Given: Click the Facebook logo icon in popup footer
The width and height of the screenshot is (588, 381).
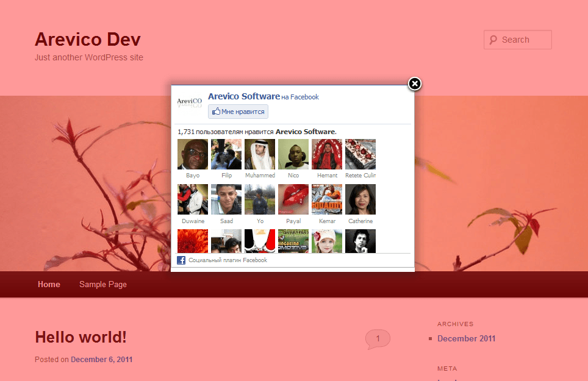Looking at the screenshot, I should (x=181, y=260).
